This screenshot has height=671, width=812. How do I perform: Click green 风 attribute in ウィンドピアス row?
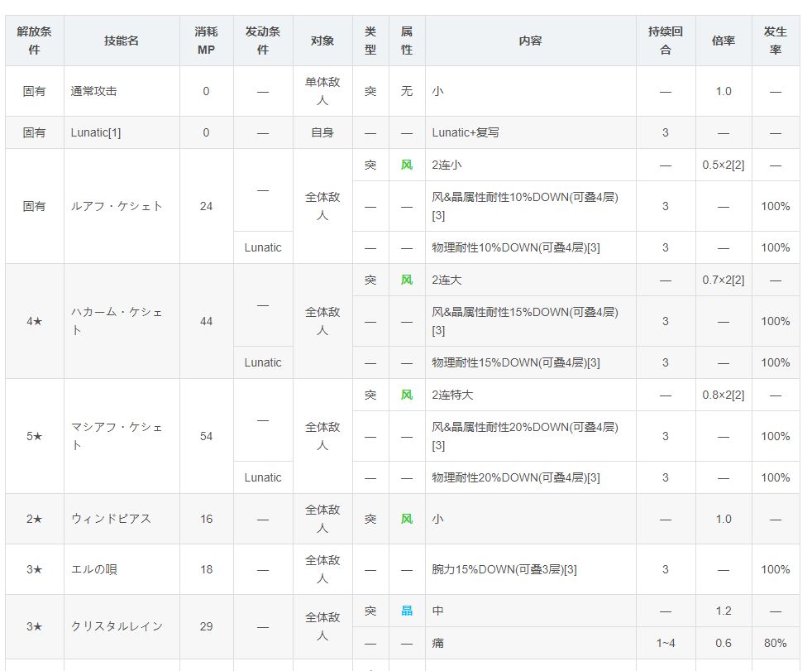(407, 519)
